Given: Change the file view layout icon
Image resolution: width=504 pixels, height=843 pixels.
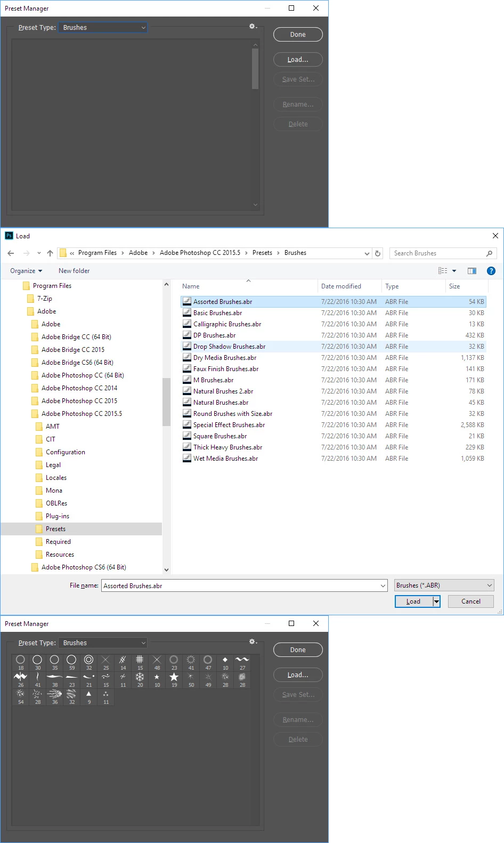Looking at the screenshot, I should [443, 271].
